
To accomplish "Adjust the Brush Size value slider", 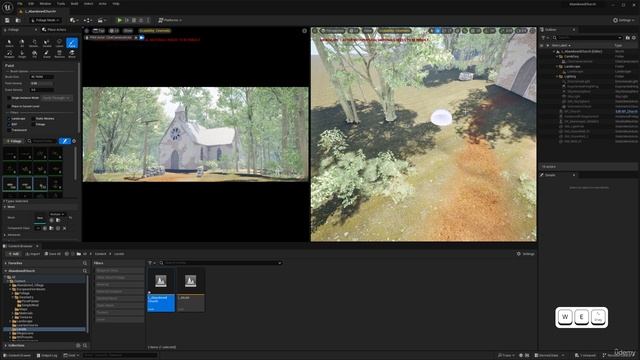I will pyautogui.click(x=42, y=77).
